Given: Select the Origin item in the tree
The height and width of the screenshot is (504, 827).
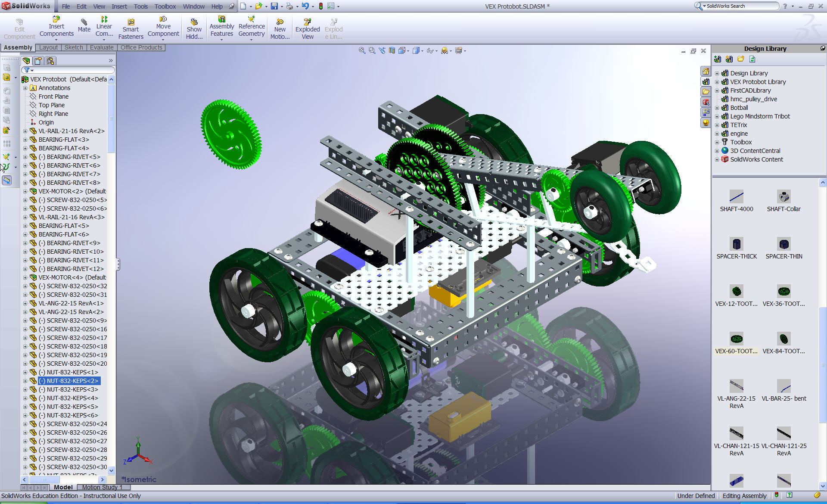Looking at the screenshot, I should 46,122.
